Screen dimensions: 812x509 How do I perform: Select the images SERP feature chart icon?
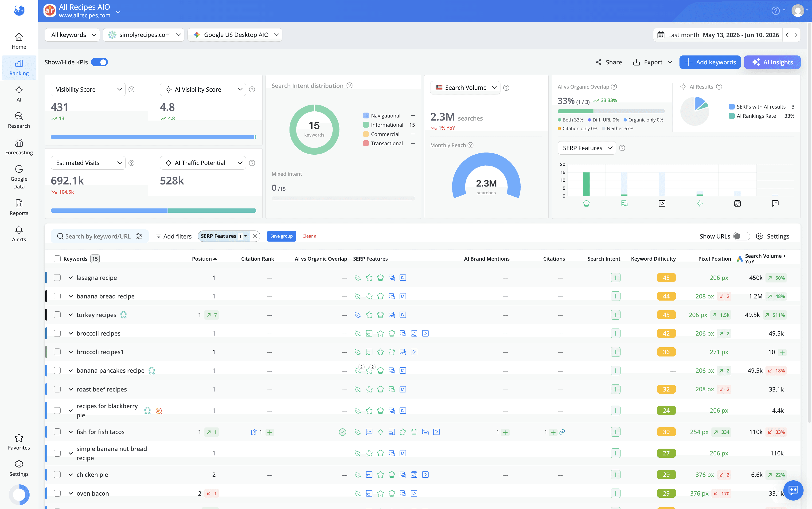click(x=737, y=203)
